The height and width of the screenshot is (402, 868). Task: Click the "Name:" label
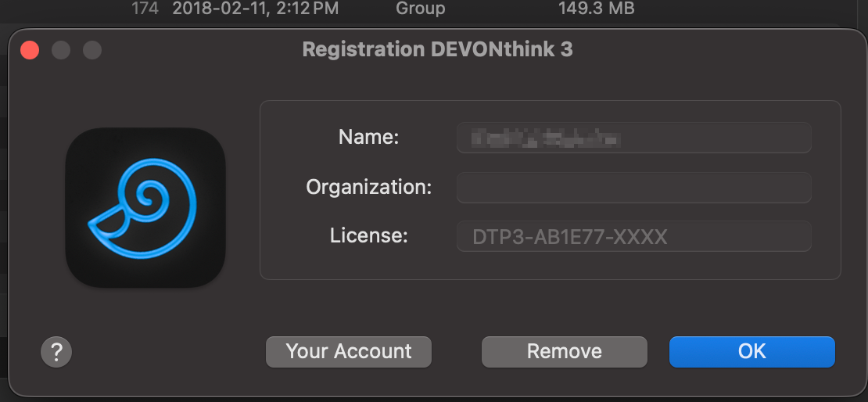(x=369, y=138)
